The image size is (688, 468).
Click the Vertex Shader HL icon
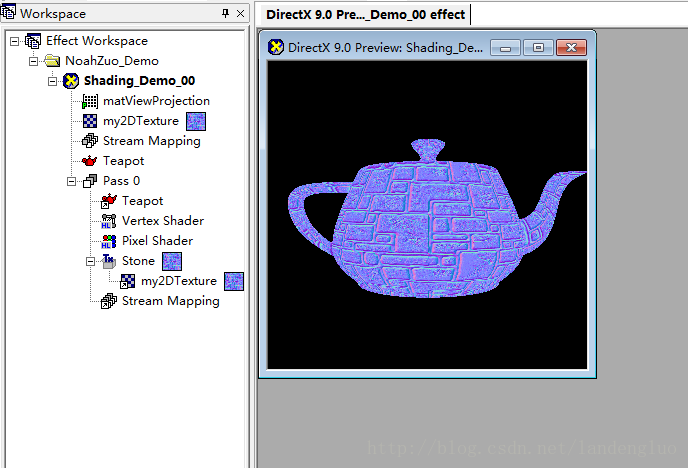[x=109, y=221]
